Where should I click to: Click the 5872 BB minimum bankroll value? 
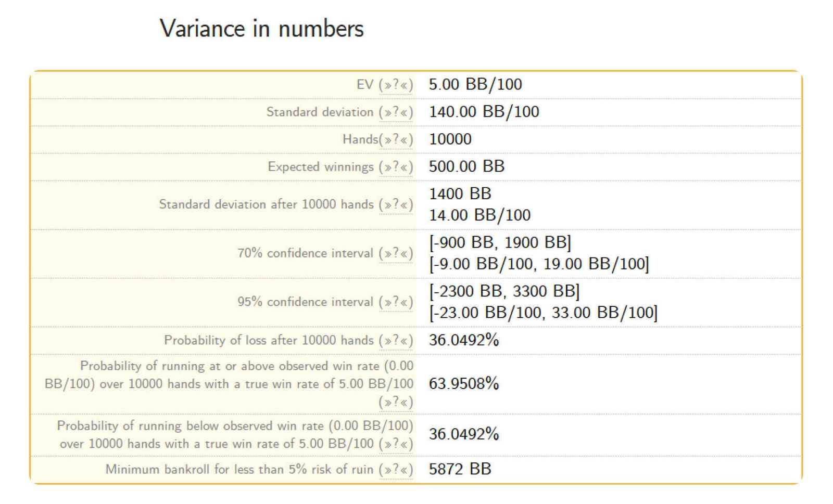click(x=460, y=469)
